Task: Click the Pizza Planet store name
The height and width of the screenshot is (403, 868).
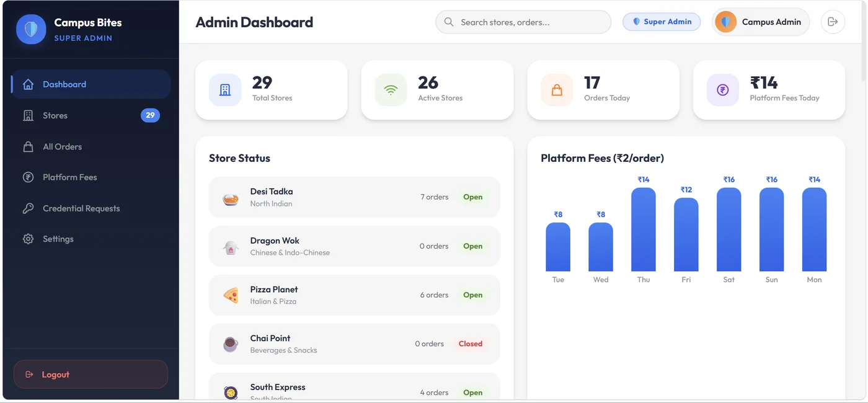Action: coord(274,290)
